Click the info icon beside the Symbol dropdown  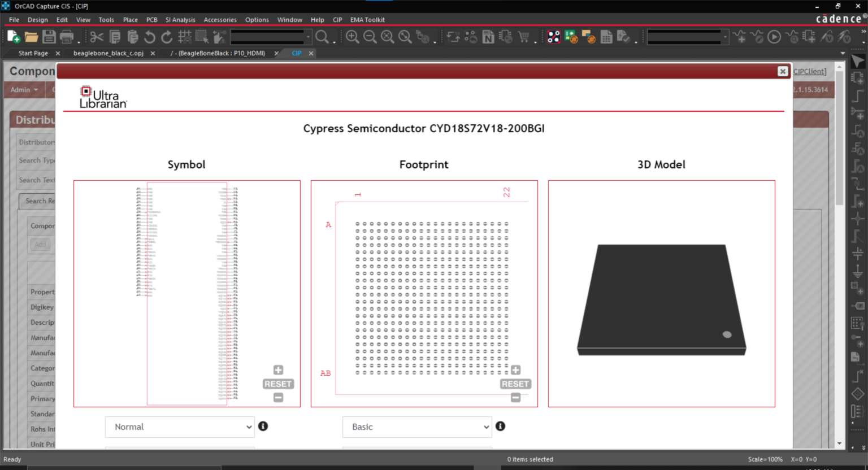(x=263, y=426)
